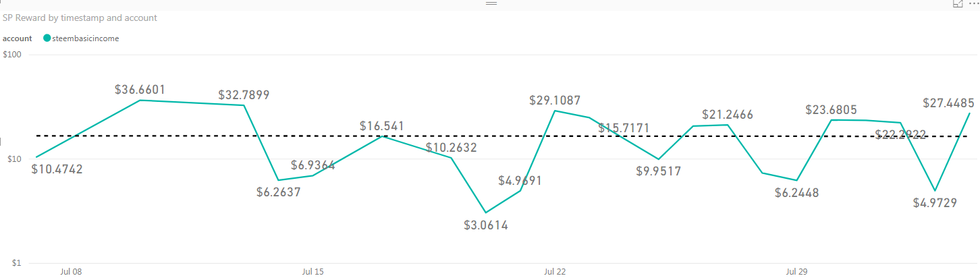Click the Focus mode icon
The image size is (980, 280).
tap(958, 3)
